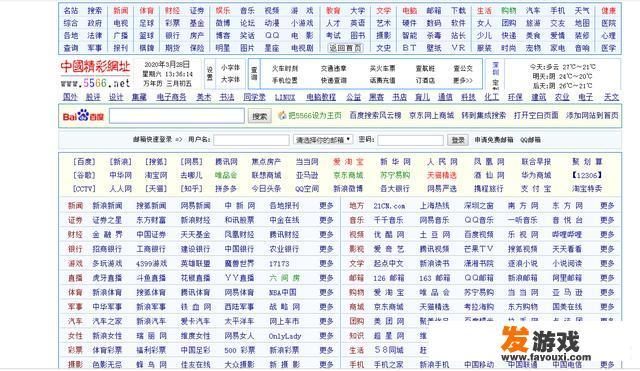Expand 更多 in the 音乐 row
The width and height of the screenshot is (640, 371).
click(x=607, y=220)
